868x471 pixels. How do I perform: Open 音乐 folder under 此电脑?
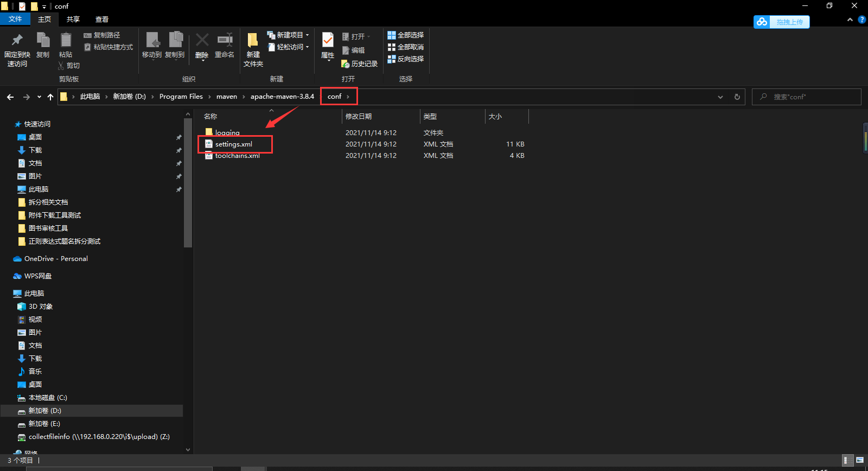pos(35,372)
